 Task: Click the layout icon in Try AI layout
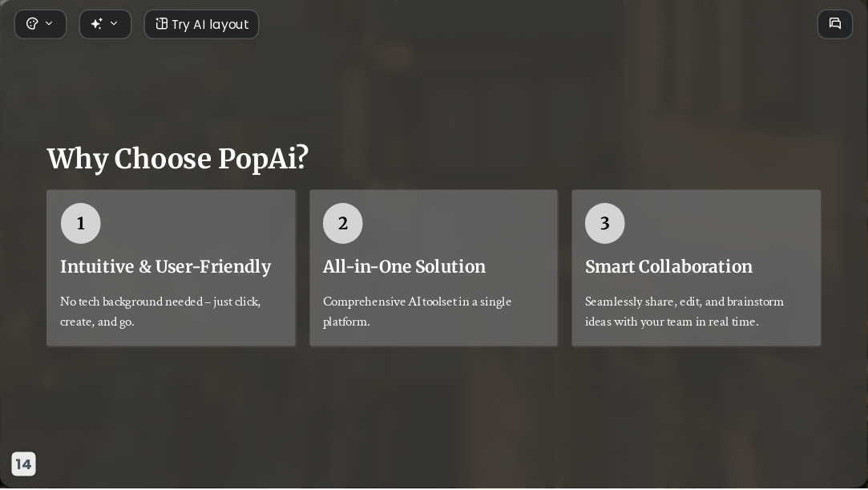[161, 24]
